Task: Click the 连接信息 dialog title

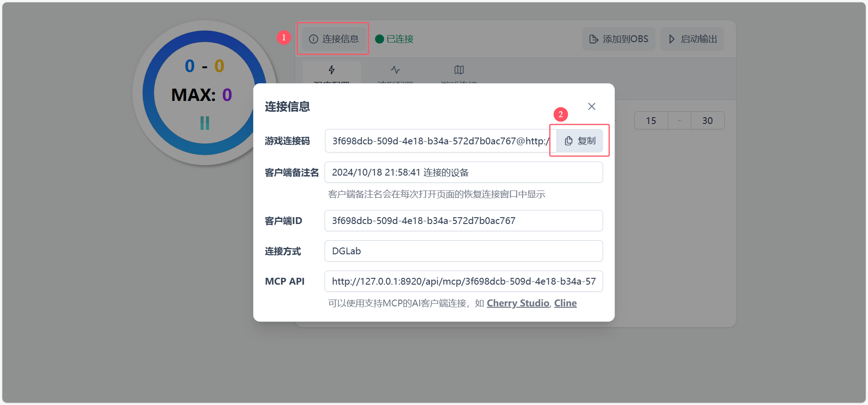Action: click(288, 107)
